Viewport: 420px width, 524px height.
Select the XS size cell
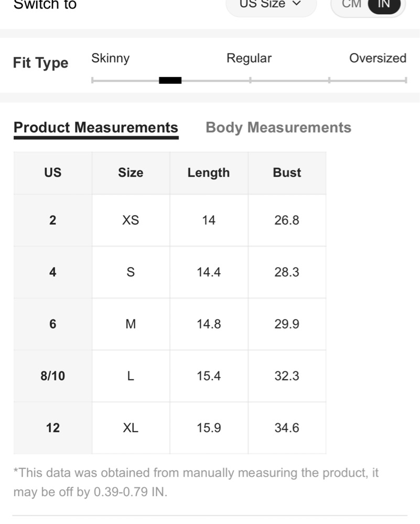click(131, 220)
